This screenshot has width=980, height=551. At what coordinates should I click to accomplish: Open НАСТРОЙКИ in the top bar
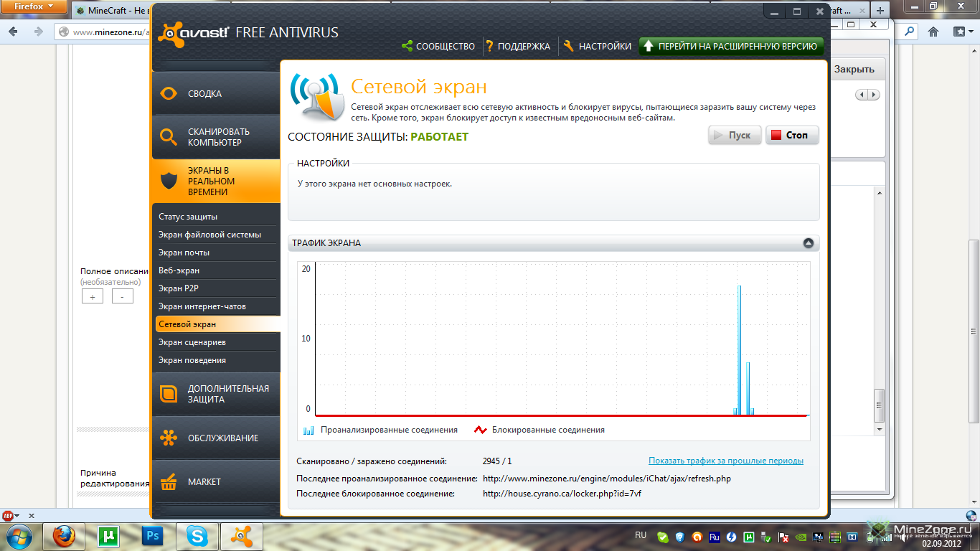pos(597,46)
